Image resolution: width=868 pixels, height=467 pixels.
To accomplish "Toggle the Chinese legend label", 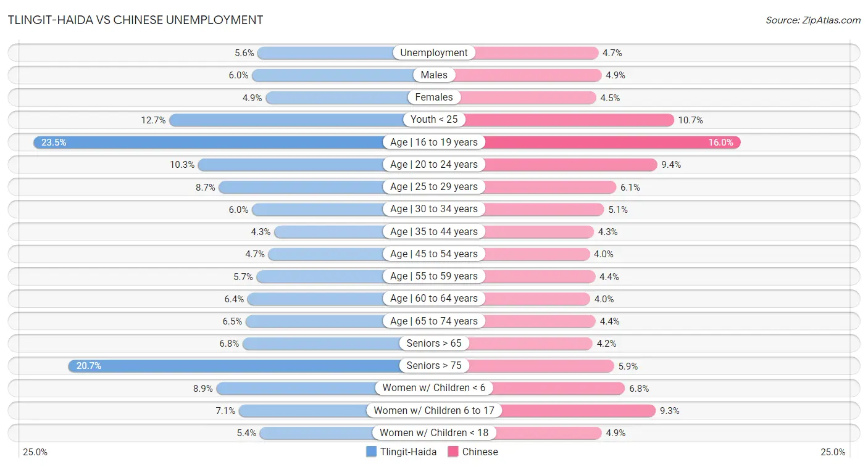I will [x=480, y=452].
